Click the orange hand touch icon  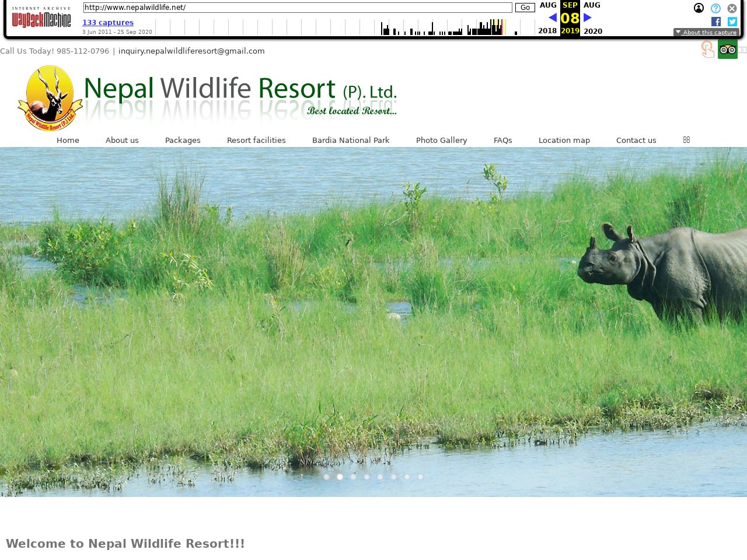[707, 50]
